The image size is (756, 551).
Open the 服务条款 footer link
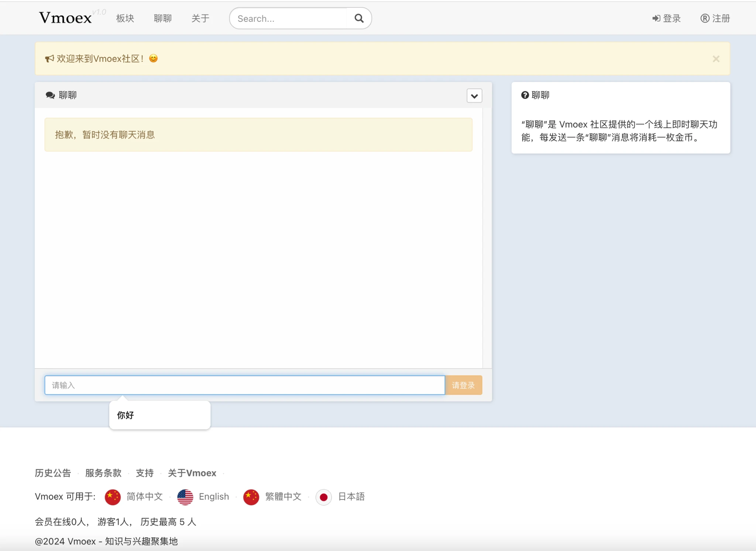click(103, 473)
